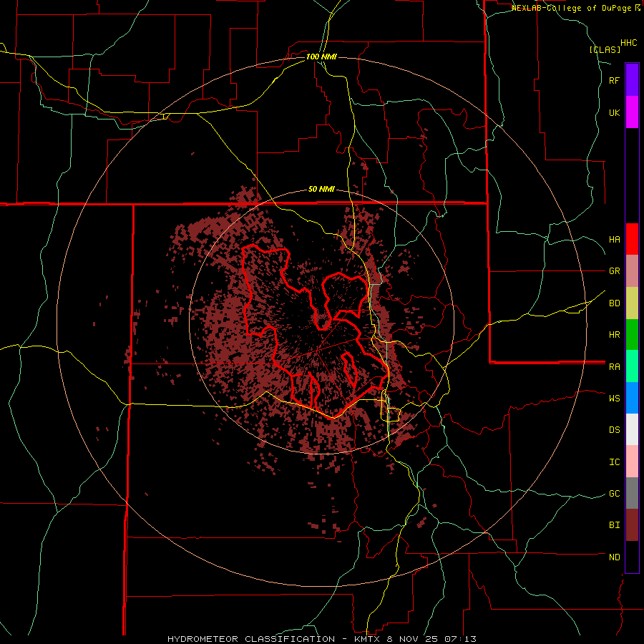Screen dimensions: 644x644
Task: Click the HR green legend swatch
Action: 632,335
